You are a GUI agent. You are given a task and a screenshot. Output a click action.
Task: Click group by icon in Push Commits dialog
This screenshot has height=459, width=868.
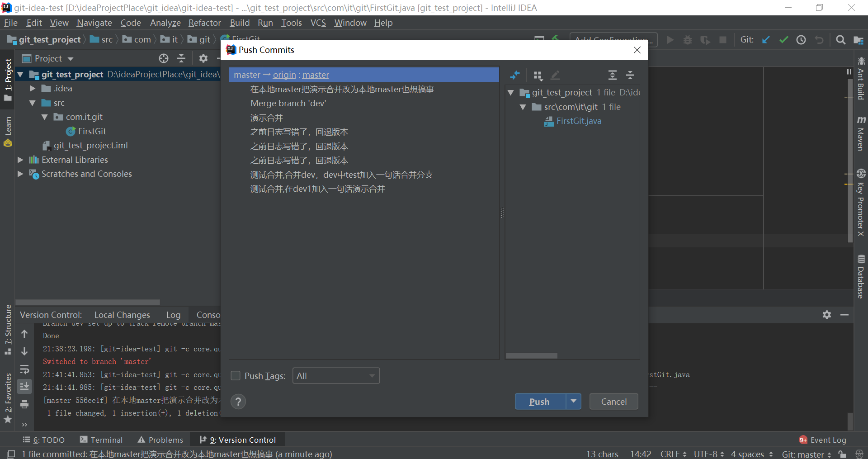coord(538,75)
